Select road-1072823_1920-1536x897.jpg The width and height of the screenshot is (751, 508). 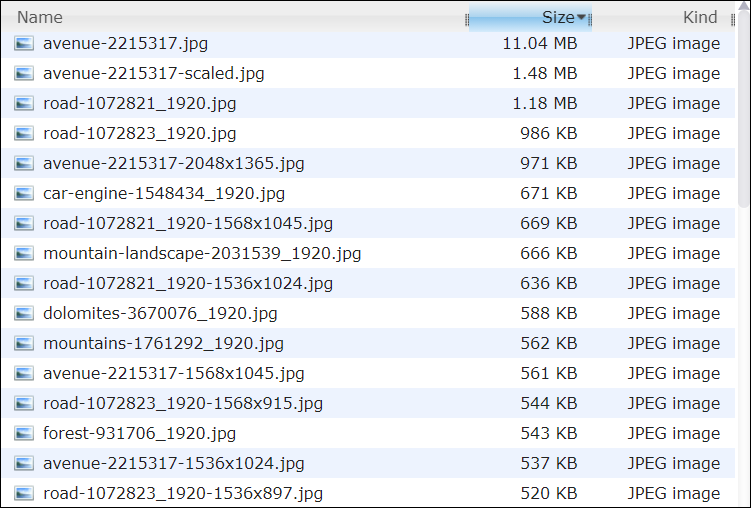pos(368,493)
